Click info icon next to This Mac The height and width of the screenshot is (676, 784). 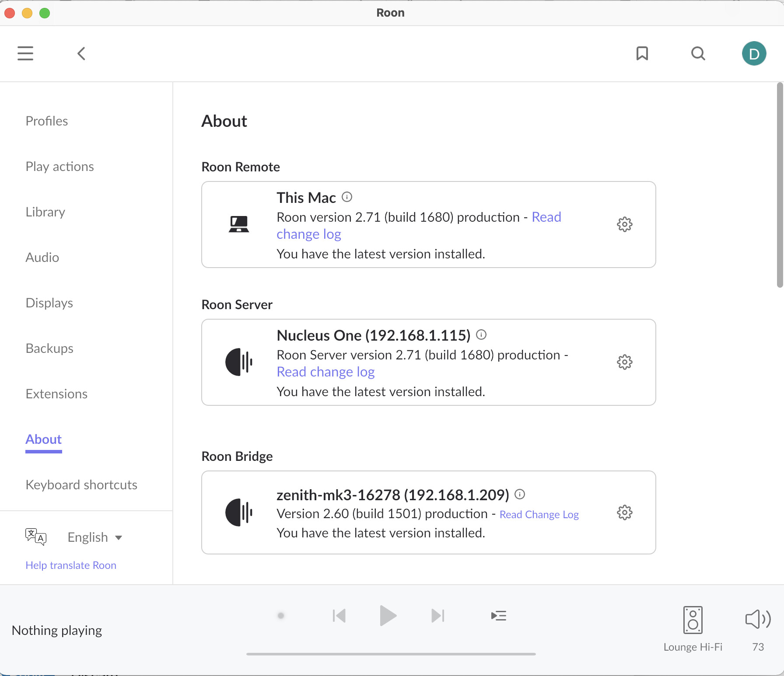click(x=347, y=197)
